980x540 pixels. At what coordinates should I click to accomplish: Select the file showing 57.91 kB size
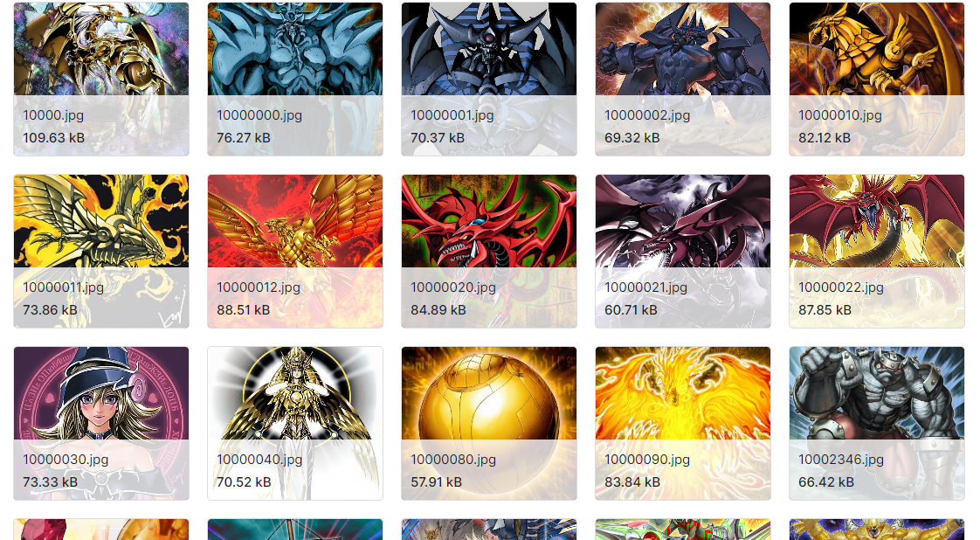[x=489, y=424]
